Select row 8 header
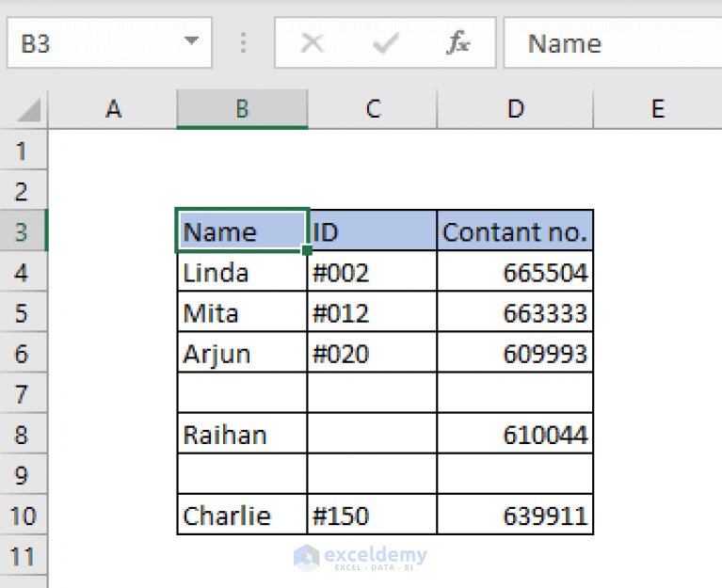Screen dimensions: 722x588 pyautogui.click(x=23, y=433)
